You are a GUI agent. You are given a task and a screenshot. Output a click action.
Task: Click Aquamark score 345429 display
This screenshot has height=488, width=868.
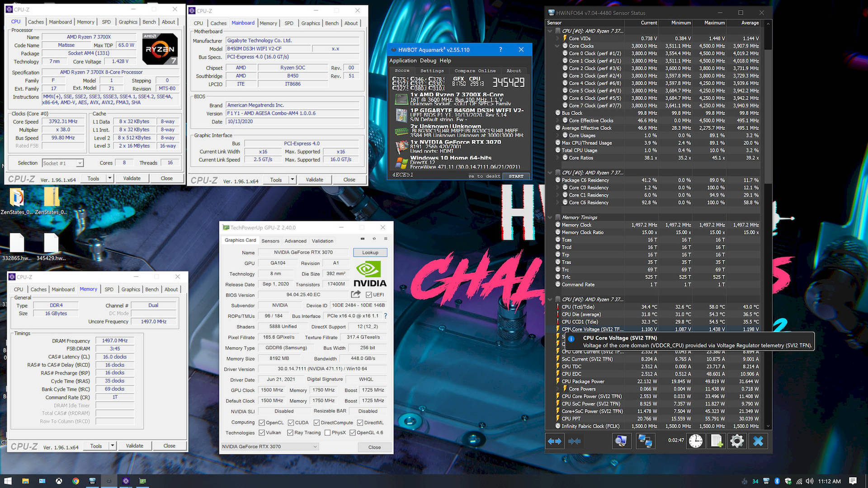pos(508,82)
